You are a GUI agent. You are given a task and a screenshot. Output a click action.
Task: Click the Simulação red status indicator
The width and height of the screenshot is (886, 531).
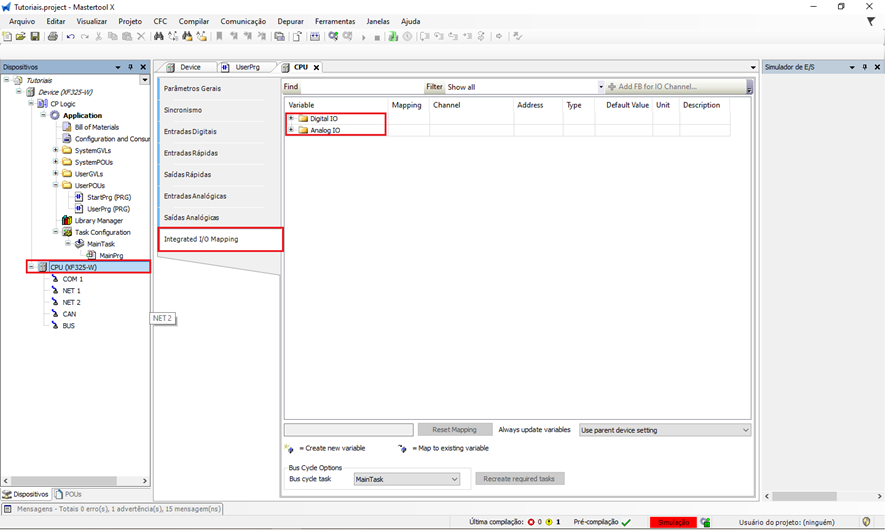[x=673, y=522]
